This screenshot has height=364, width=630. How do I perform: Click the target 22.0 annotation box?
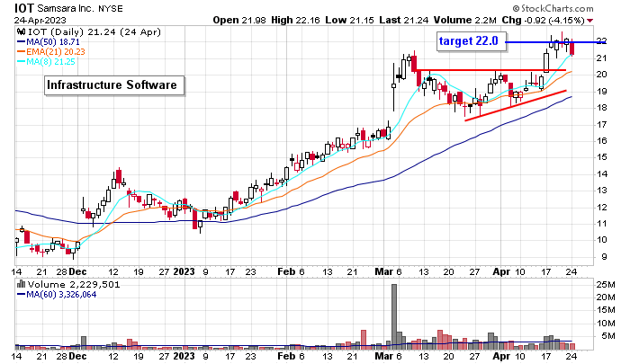(472, 41)
